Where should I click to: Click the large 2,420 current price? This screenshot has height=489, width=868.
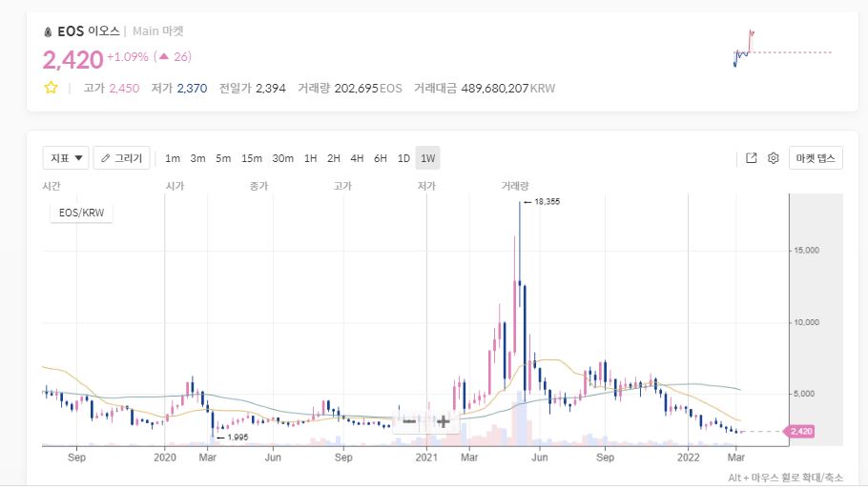pyautogui.click(x=73, y=60)
